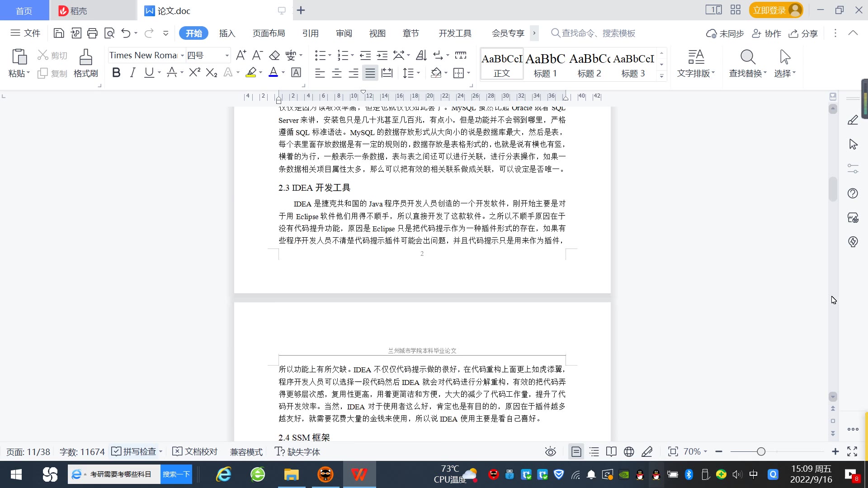Open the Share button
This screenshot has width=868, height=488.
[x=803, y=33]
